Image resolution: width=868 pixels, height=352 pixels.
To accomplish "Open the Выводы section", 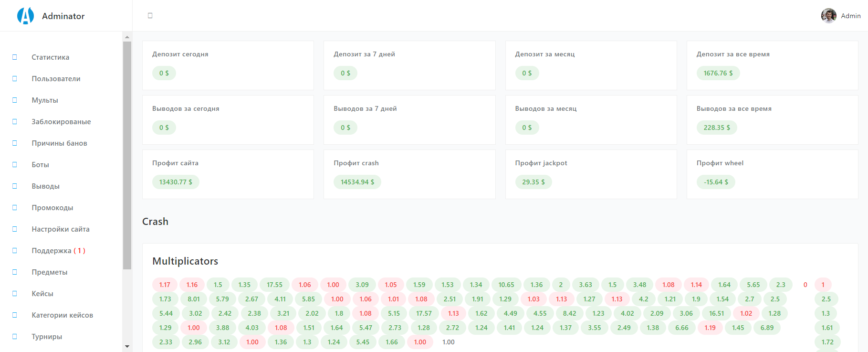I will pos(45,186).
